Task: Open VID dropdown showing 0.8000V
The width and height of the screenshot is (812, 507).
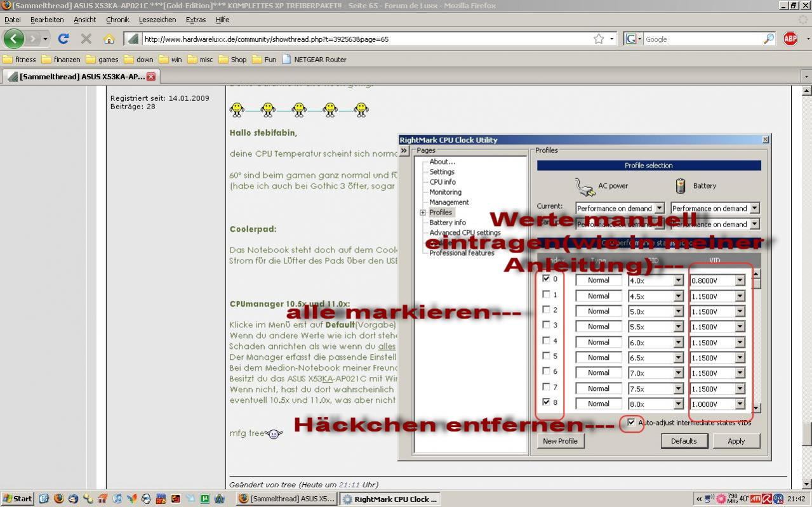Action: (x=740, y=280)
